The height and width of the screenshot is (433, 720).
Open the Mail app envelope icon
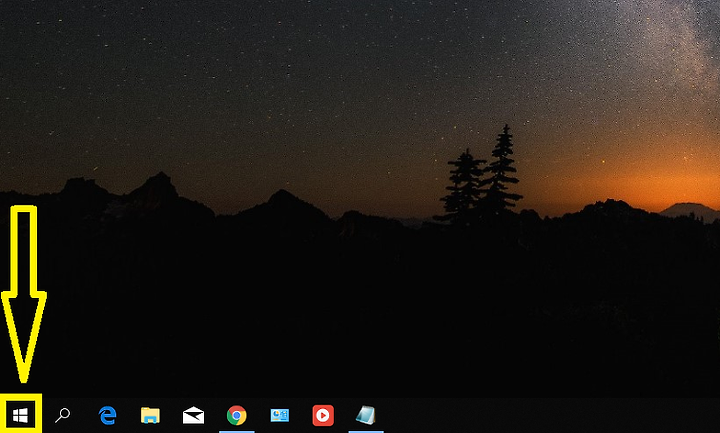tap(193, 415)
